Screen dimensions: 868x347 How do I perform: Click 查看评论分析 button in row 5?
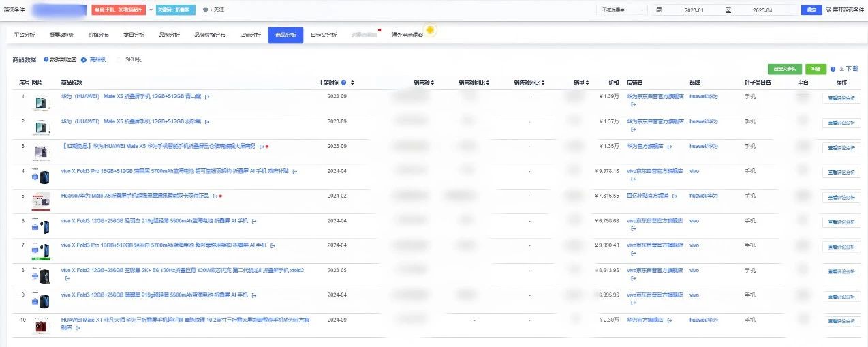[x=841, y=198]
